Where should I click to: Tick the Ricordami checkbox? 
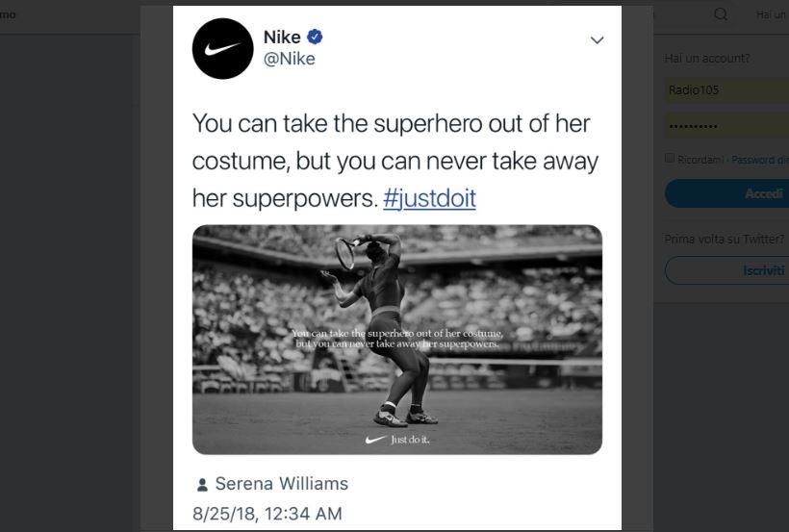click(x=670, y=158)
